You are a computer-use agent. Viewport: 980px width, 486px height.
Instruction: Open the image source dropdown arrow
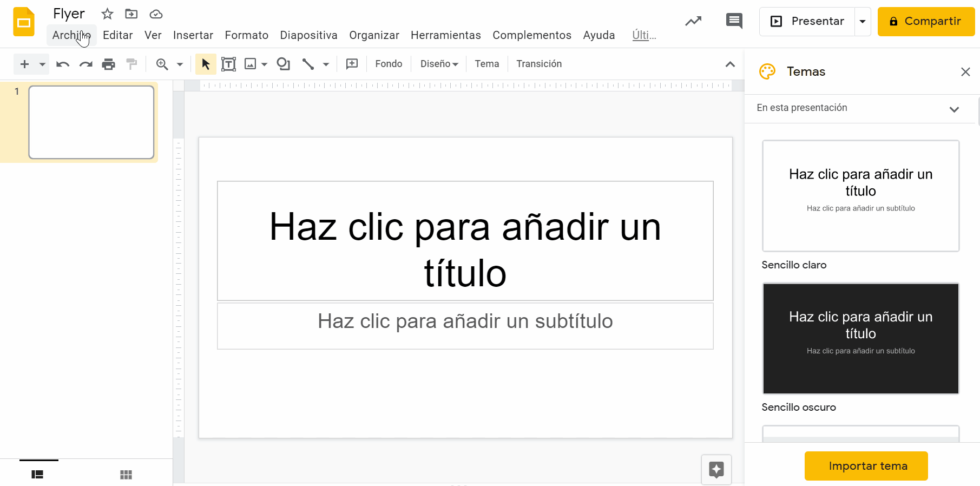(264, 64)
